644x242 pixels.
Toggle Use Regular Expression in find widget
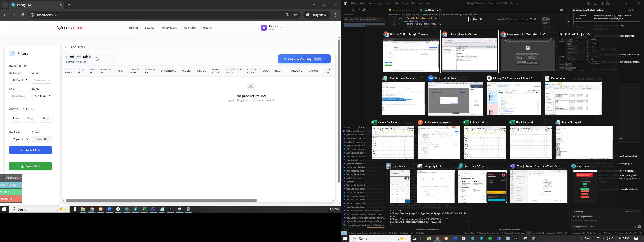(506, 19)
